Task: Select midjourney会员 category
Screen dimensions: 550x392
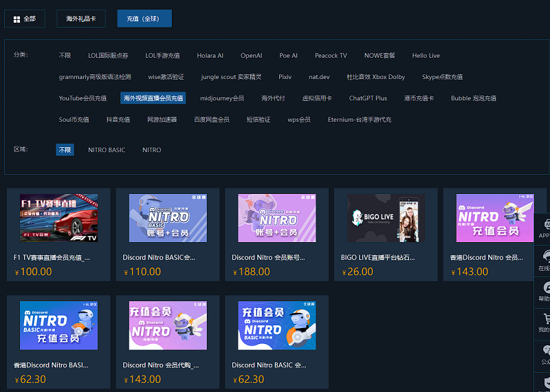Action: [x=222, y=98]
